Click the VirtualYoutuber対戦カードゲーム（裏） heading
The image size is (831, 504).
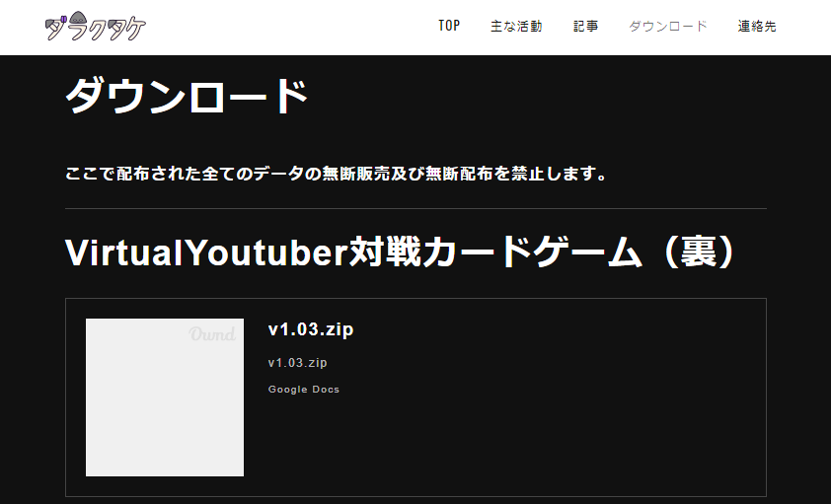[400, 252]
